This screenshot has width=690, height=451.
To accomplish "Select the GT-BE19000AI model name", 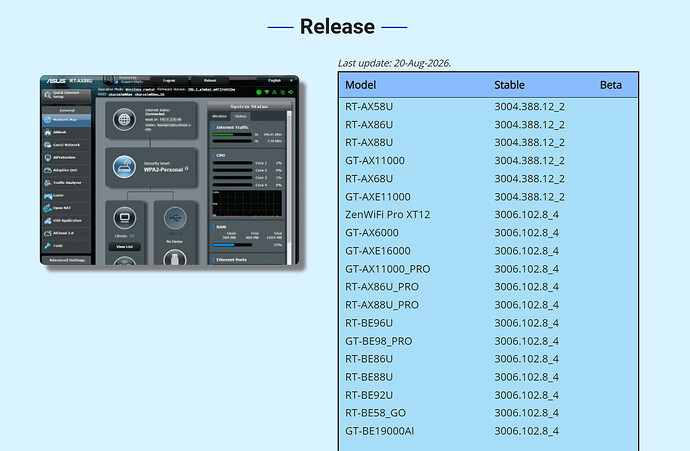I will point(379,431).
